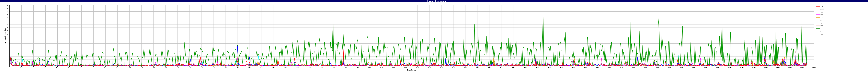Select the 'sdb' legend entry

pos(822,14)
